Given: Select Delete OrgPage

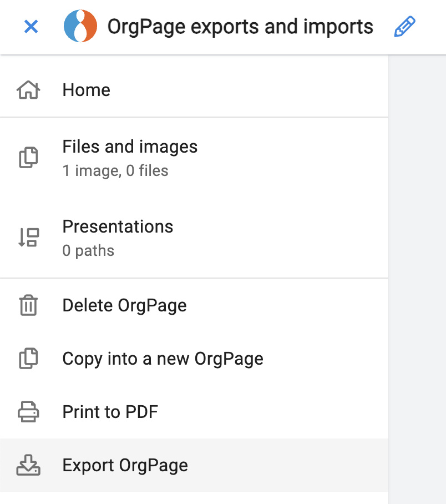Looking at the screenshot, I should (124, 305).
